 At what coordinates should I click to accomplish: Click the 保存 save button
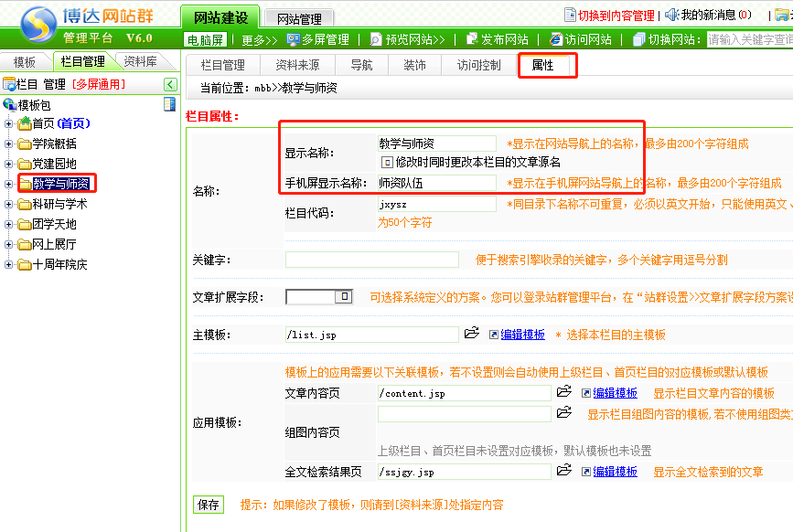[x=208, y=505]
